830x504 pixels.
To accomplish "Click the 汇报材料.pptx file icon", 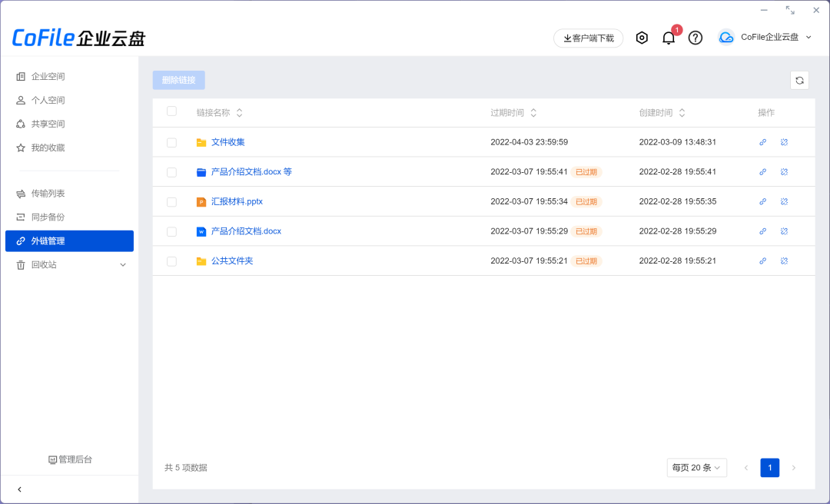I will tap(201, 202).
